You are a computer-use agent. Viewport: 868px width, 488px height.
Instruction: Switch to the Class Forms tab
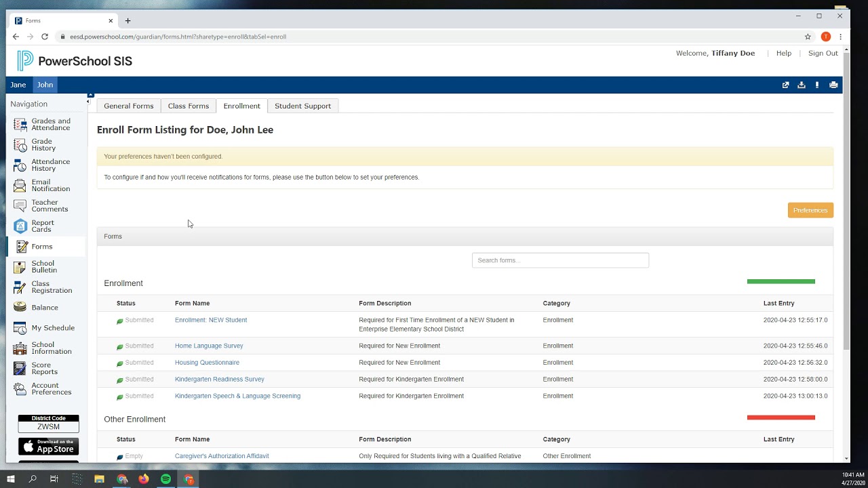point(189,106)
